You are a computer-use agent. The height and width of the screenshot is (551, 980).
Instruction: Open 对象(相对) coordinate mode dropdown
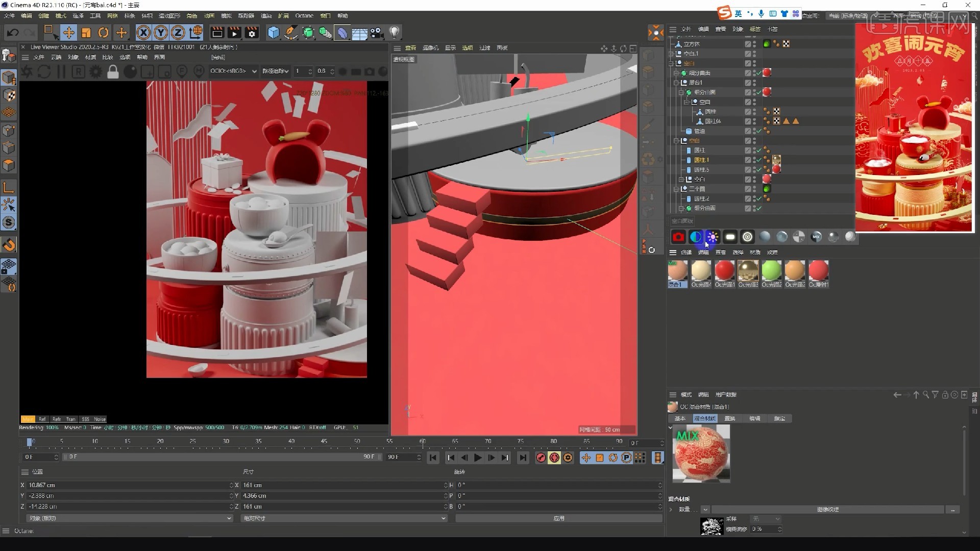click(x=129, y=518)
